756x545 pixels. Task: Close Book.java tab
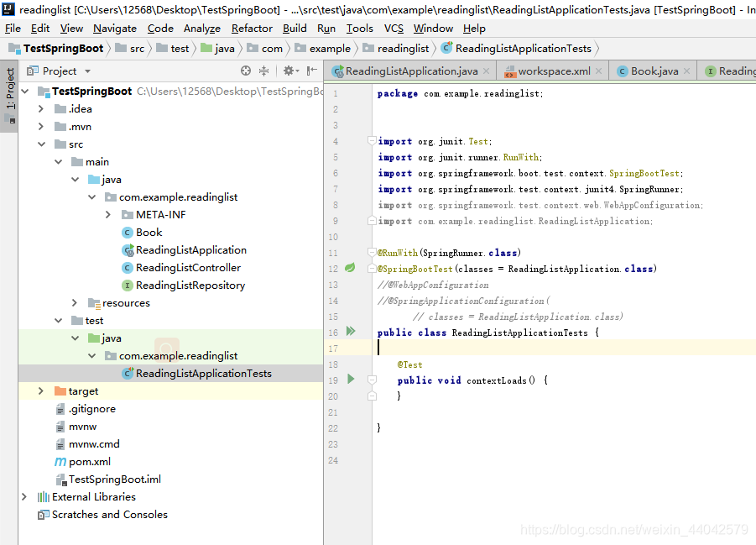tap(686, 71)
